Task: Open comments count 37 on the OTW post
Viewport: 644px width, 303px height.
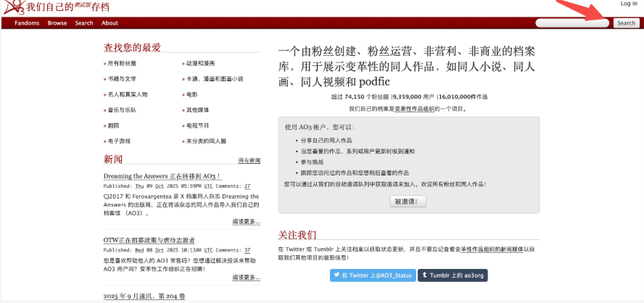Action: [x=247, y=250]
